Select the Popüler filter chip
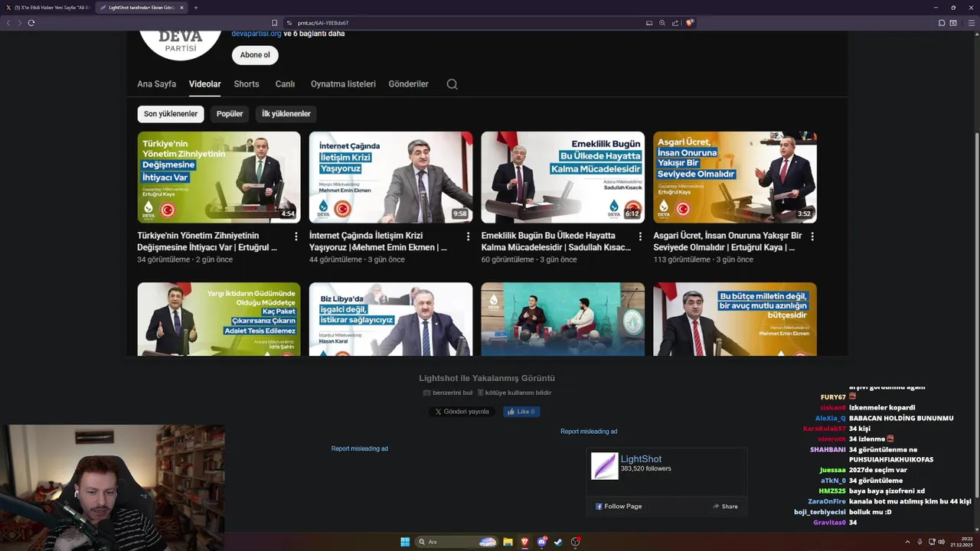Viewport: 980px width, 551px height. point(230,114)
